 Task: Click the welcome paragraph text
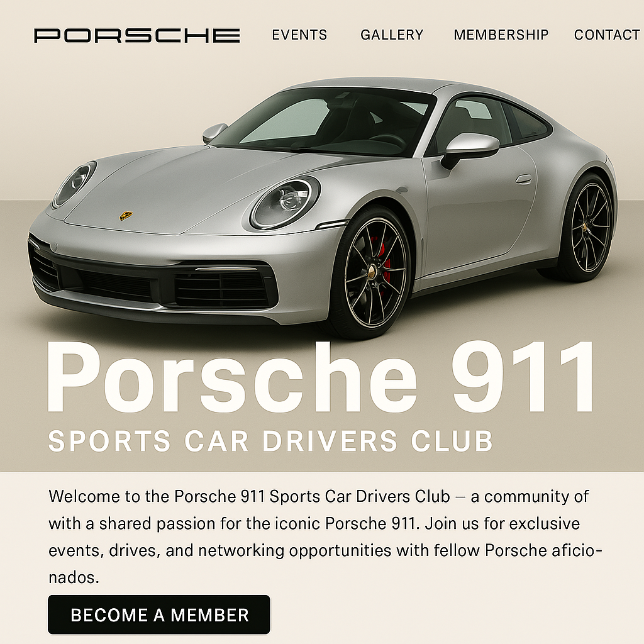point(325,536)
